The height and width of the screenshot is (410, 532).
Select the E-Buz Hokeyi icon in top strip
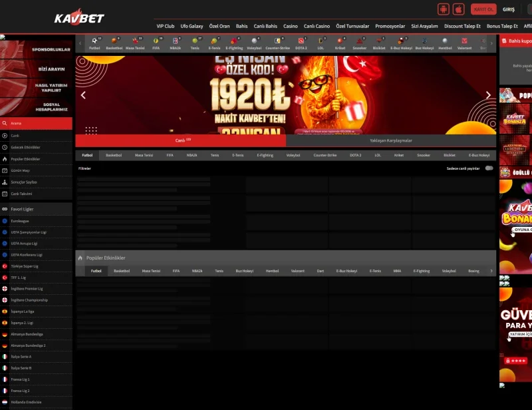[x=401, y=41]
